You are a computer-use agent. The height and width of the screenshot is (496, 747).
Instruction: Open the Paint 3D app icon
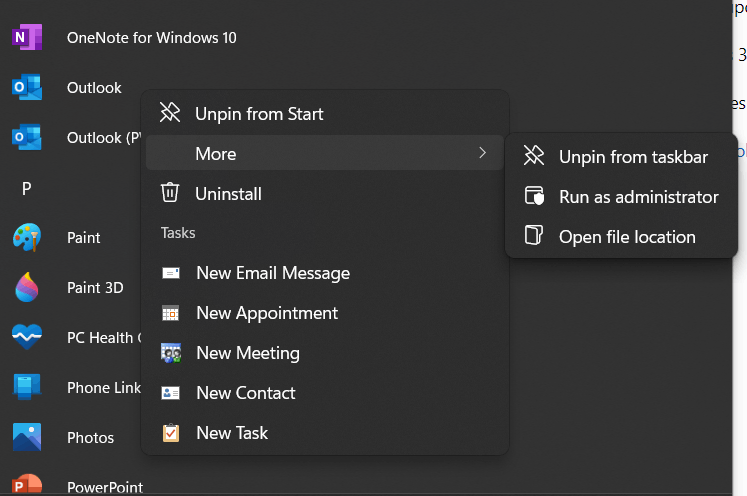click(x=27, y=288)
